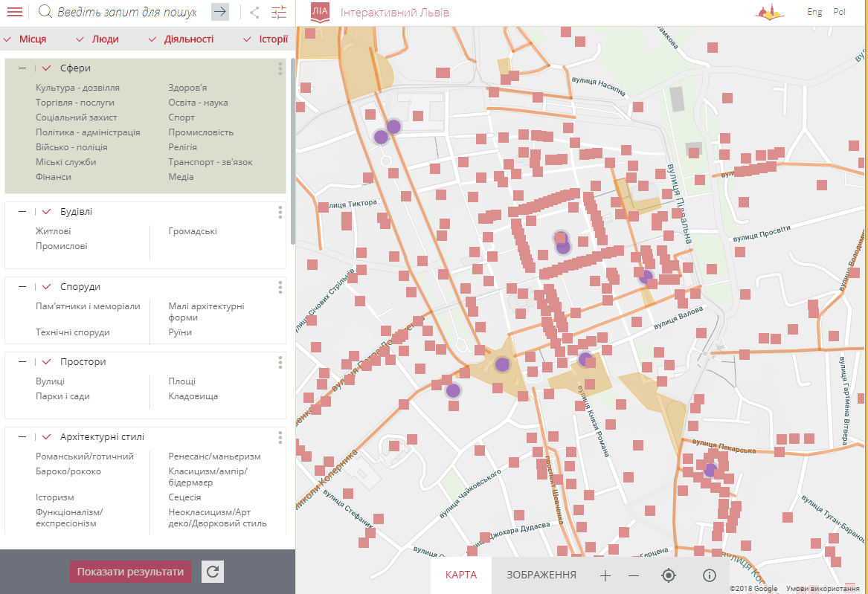Open the hamburger menu

pyautogui.click(x=14, y=12)
